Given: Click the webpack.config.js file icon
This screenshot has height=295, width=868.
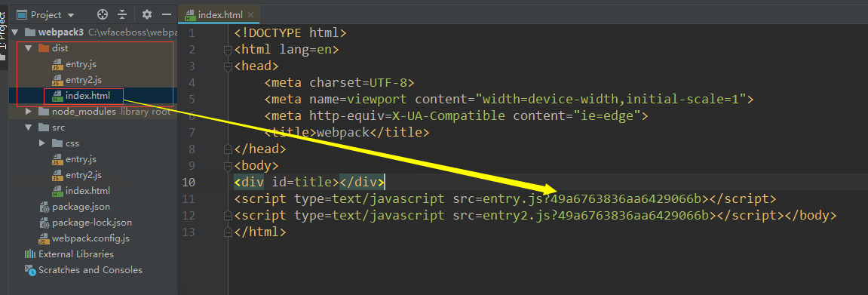Looking at the screenshot, I should (44, 239).
